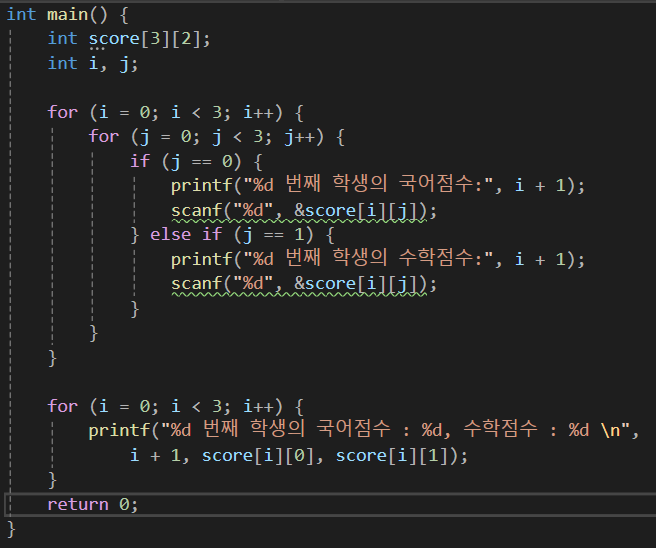Click 'j == 1' condition in else-if

[273, 234]
